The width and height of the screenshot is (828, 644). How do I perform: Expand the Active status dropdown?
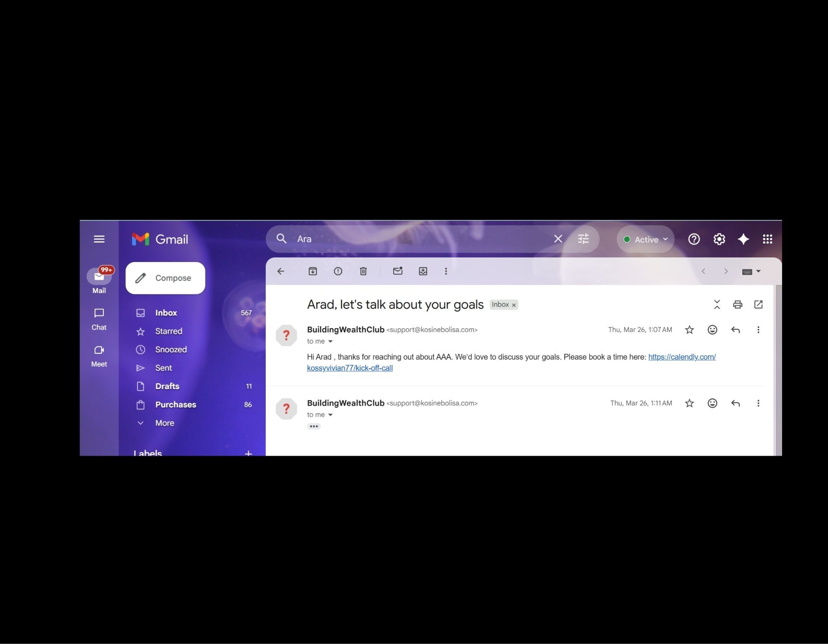pos(645,239)
